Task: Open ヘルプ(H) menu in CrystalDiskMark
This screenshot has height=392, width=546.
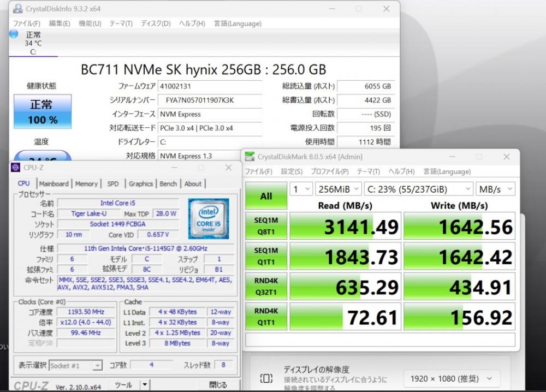Action: click(x=401, y=171)
